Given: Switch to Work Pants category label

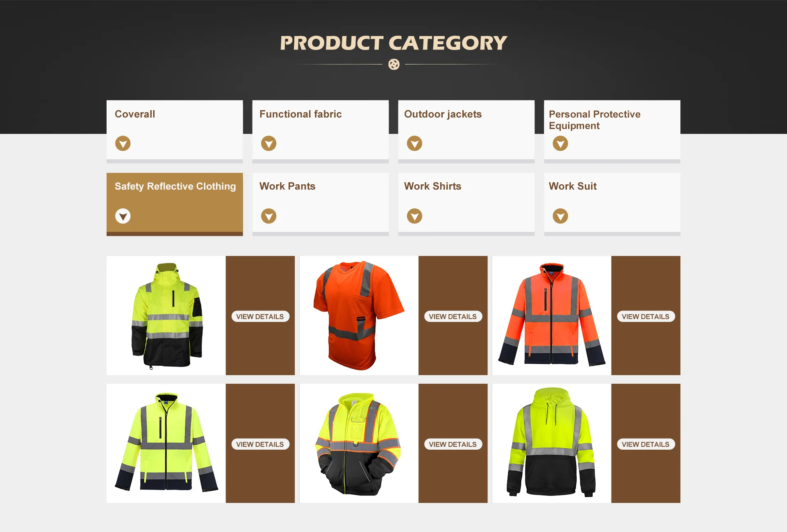Looking at the screenshot, I should tap(287, 186).
